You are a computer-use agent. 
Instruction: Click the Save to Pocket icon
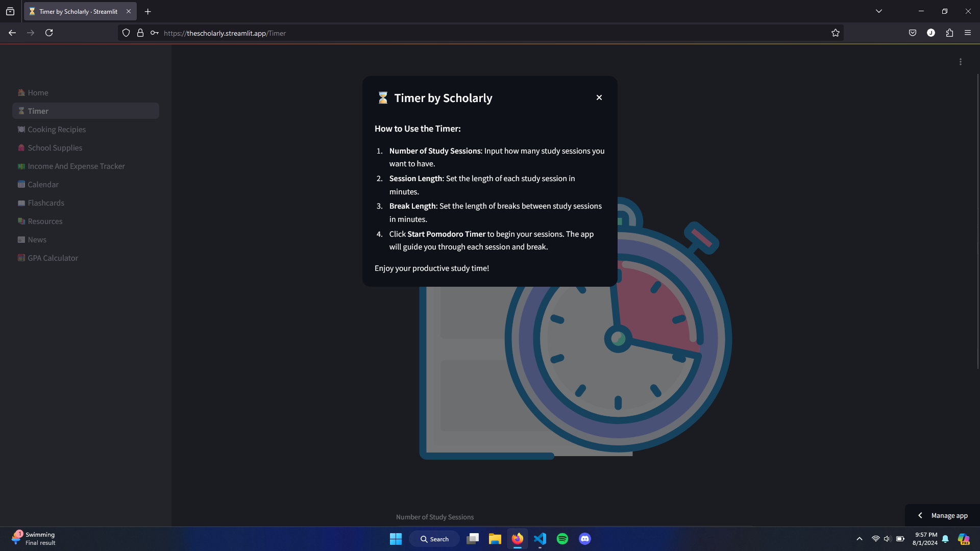(x=913, y=33)
